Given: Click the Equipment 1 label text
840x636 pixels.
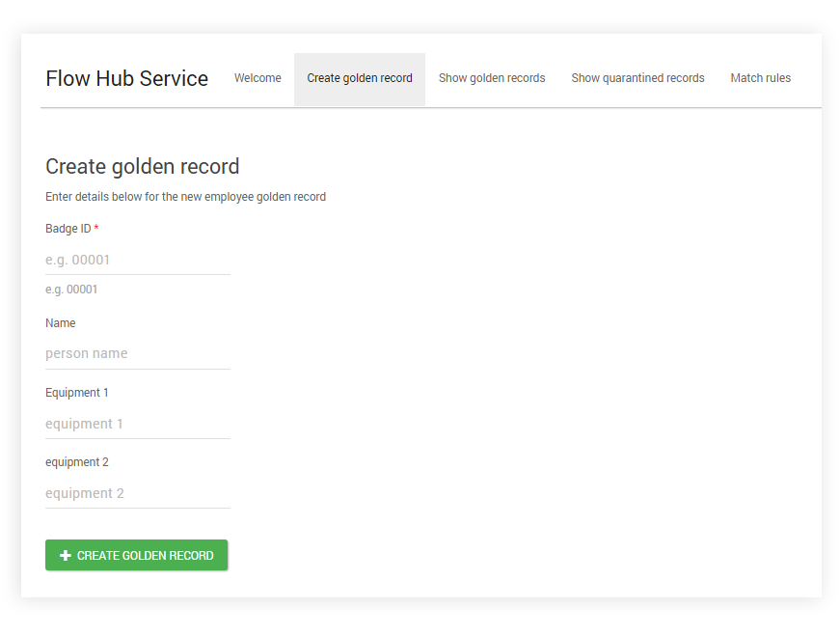Looking at the screenshot, I should 76,392.
